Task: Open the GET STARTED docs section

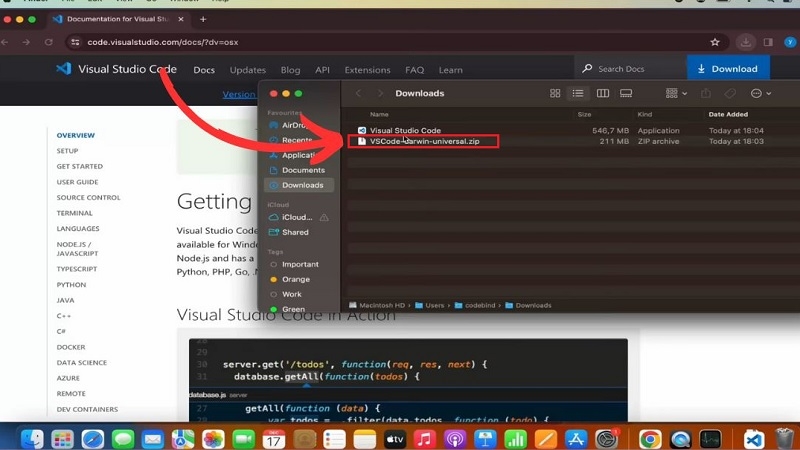Action: point(80,166)
